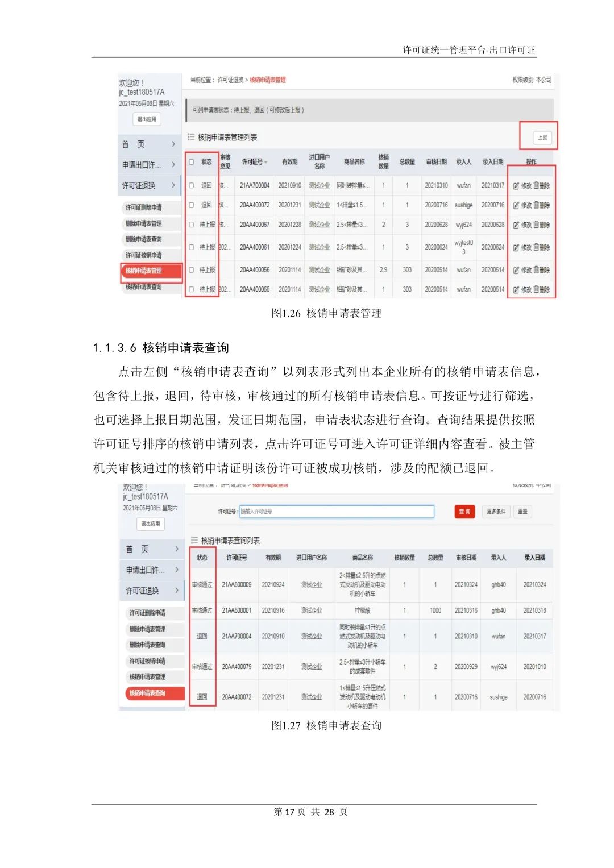Toggle the select-all checkbox beside the 状态 header

click(192, 162)
